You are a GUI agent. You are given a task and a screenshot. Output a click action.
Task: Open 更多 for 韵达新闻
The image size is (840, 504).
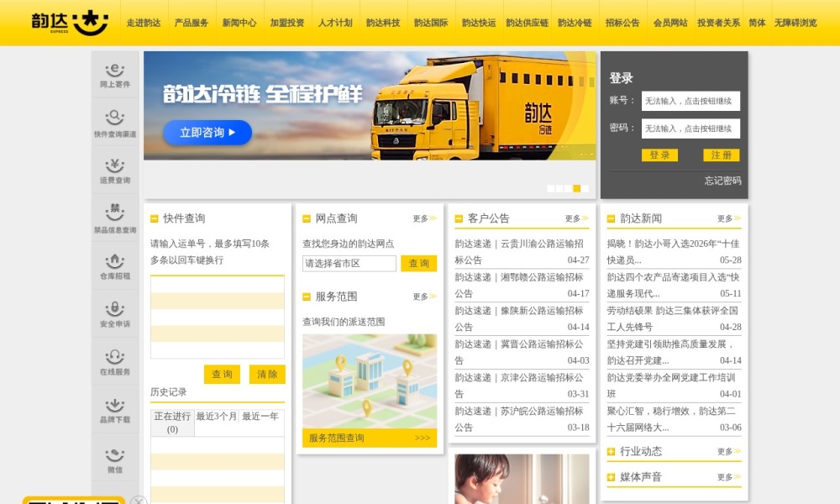click(x=729, y=218)
